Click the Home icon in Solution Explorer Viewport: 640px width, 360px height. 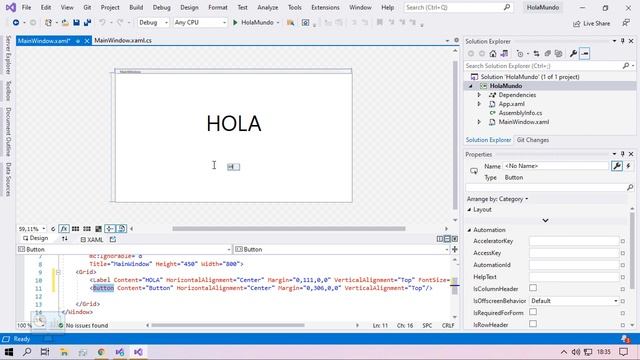493,53
